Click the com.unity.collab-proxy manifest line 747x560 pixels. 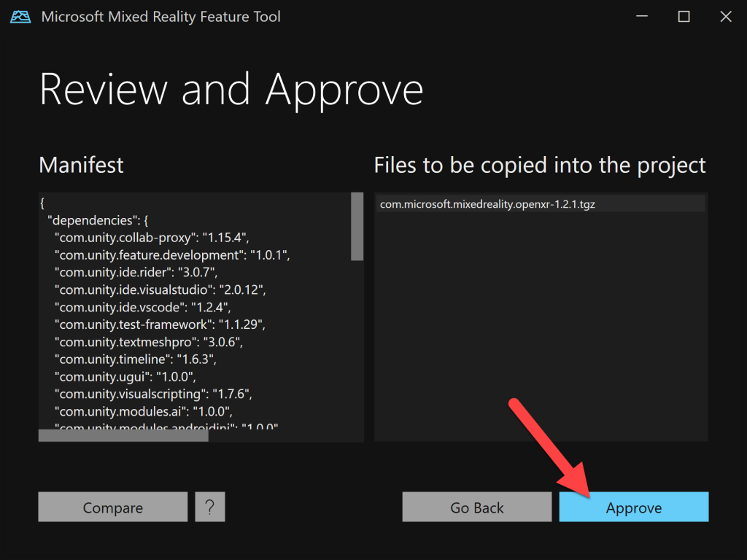tap(152, 237)
